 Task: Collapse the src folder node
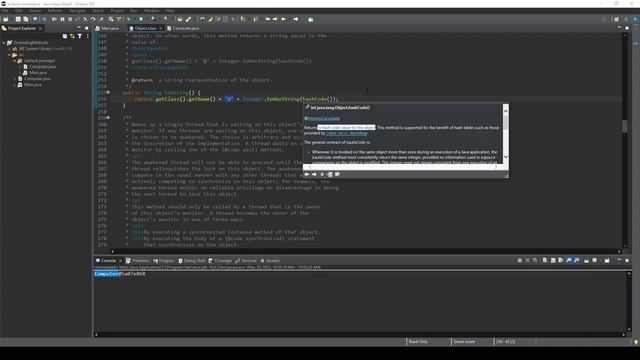(9, 55)
